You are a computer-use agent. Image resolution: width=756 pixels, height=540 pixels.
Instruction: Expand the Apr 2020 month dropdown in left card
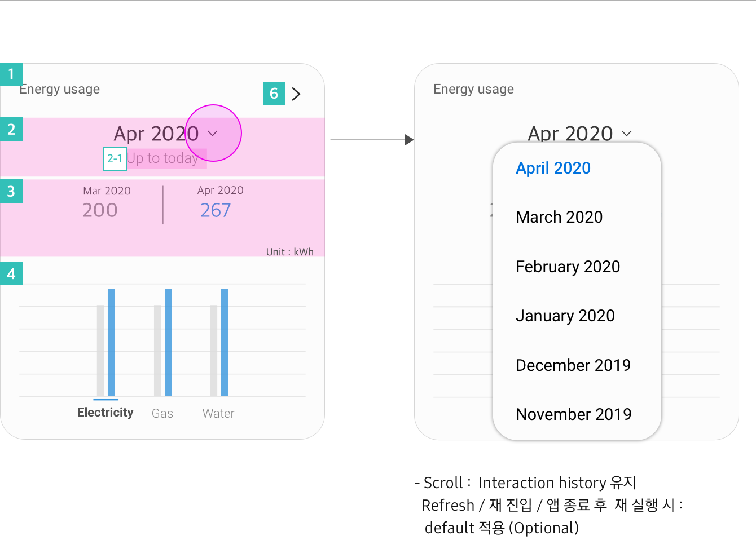pos(213,134)
